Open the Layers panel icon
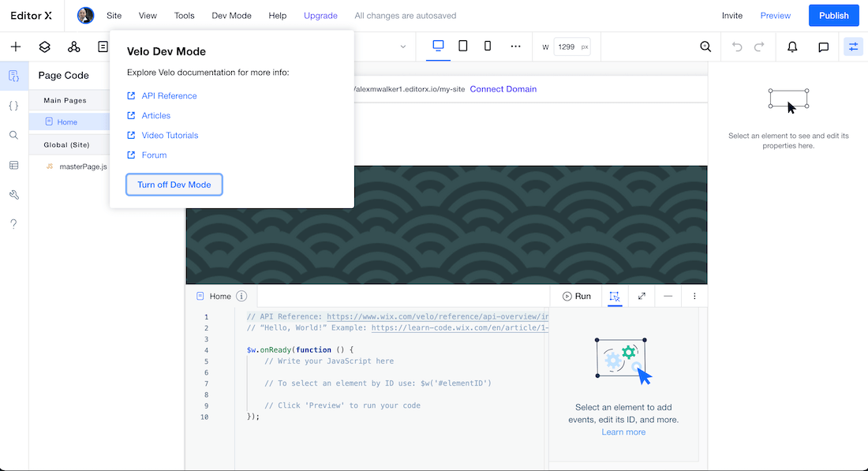Screen dimensions: 868x471 [x=45, y=47]
